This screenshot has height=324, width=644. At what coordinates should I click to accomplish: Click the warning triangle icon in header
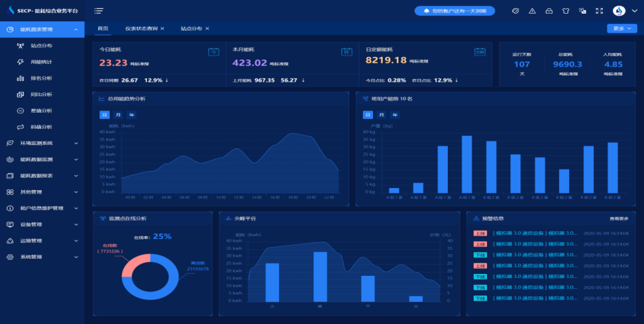pyautogui.click(x=532, y=11)
